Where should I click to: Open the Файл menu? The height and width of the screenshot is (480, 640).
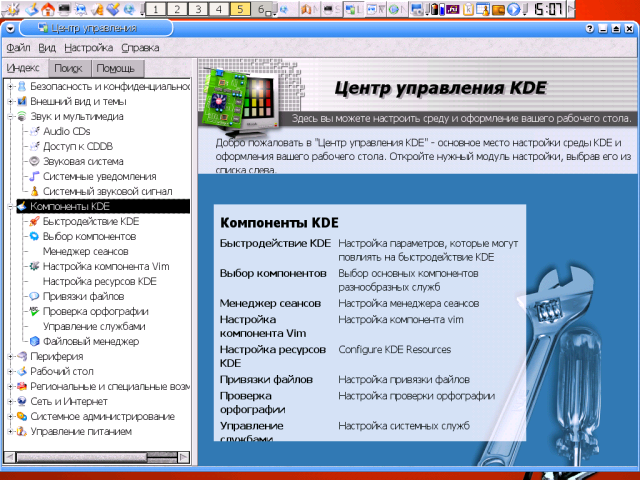pos(18,48)
